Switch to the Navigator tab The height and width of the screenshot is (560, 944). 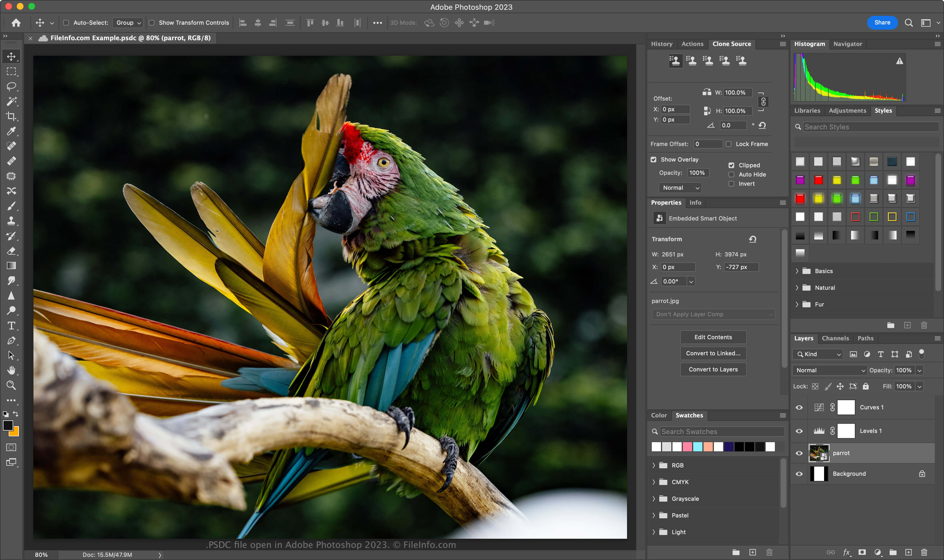[x=848, y=44]
